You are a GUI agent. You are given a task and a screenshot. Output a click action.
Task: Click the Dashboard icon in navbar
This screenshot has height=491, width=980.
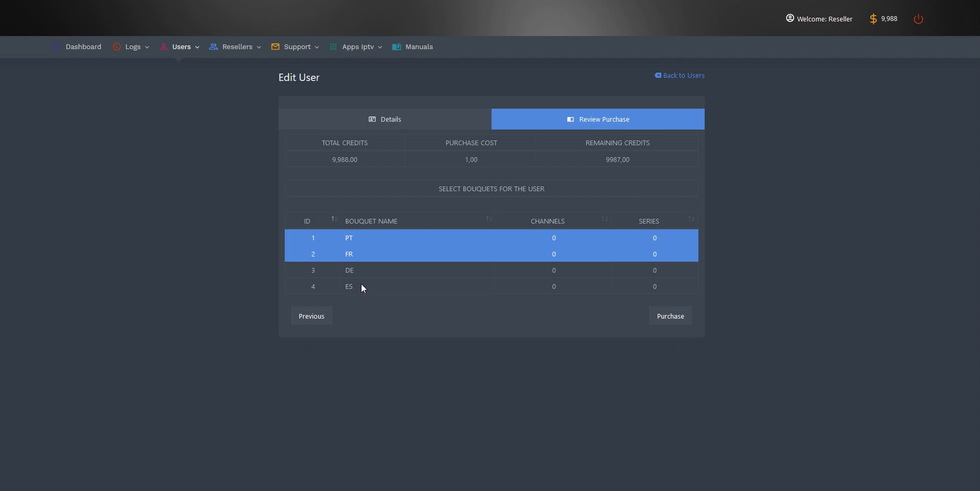tap(57, 47)
